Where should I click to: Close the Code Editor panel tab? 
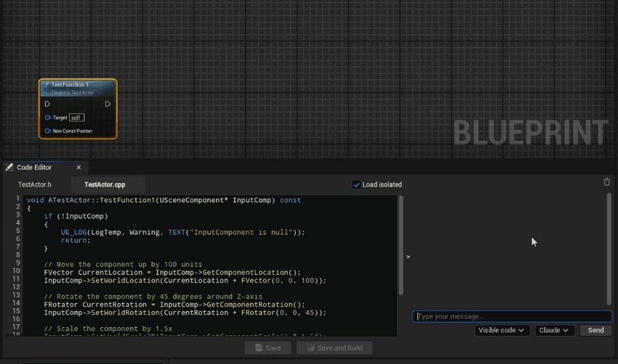pyautogui.click(x=79, y=167)
